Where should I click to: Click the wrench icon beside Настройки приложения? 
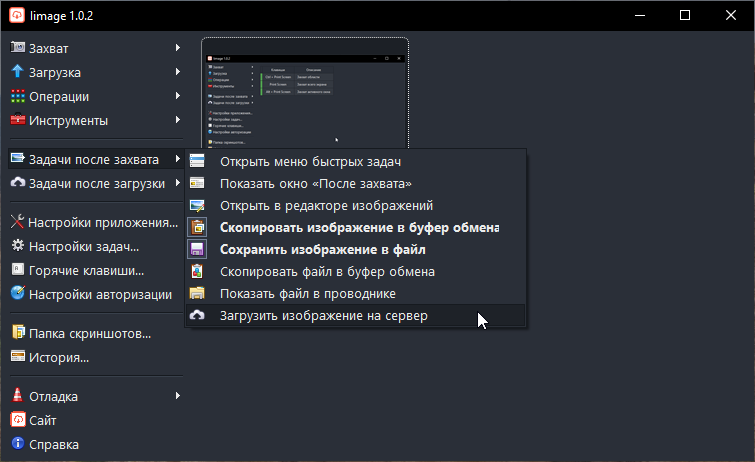[17, 222]
